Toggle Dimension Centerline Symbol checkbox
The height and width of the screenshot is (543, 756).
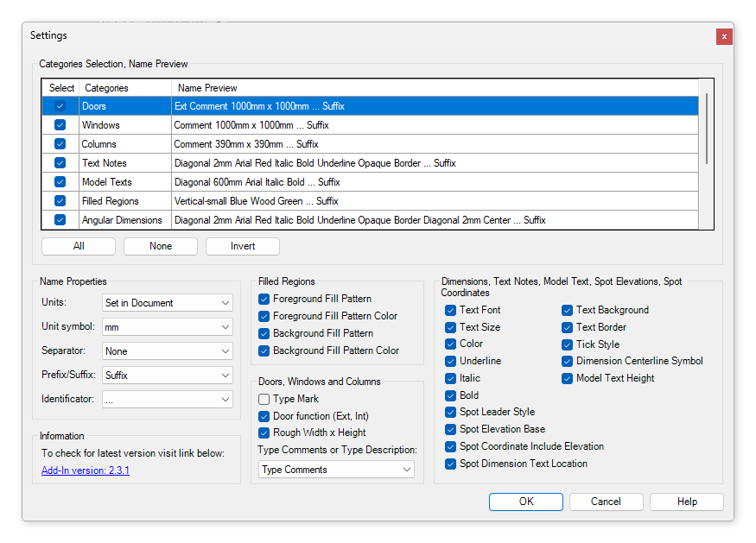click(x=568, y=361)
